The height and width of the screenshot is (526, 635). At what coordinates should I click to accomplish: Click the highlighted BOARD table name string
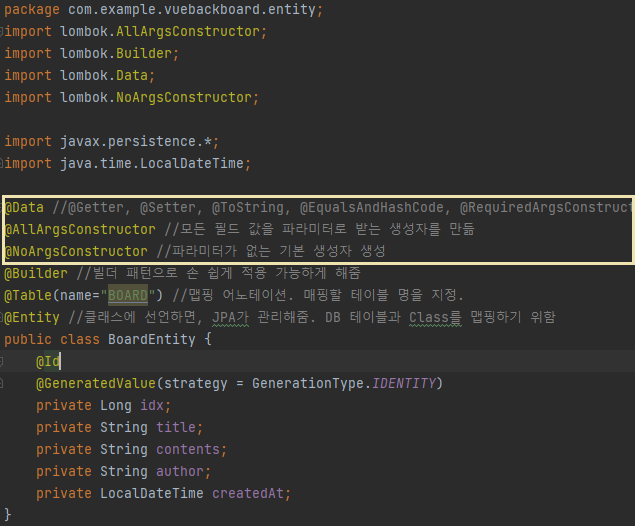pyautogui.click(x=128, y=295)
